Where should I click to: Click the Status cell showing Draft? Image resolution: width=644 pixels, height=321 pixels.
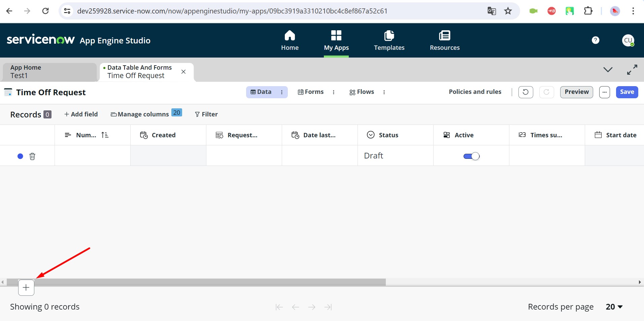coord(396,156)
